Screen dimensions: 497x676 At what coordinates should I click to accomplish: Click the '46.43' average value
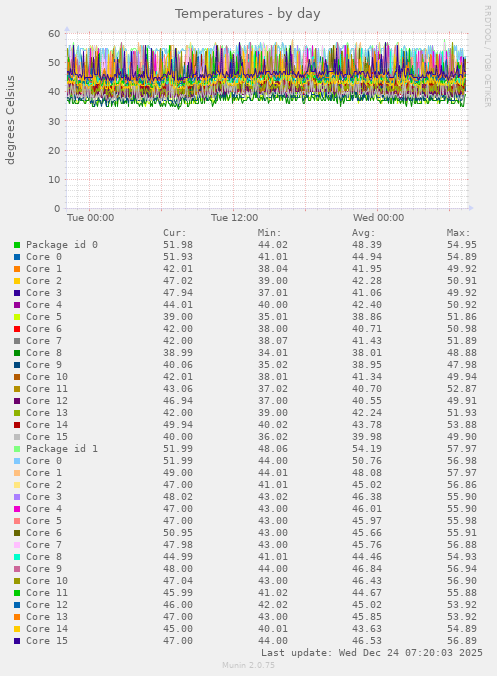coord(366,581)
